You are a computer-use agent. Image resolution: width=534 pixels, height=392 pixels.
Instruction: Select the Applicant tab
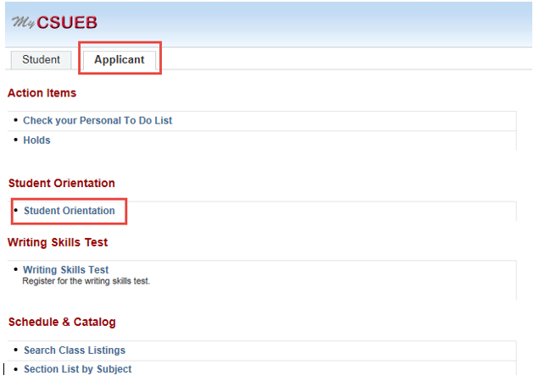point(120,60)
